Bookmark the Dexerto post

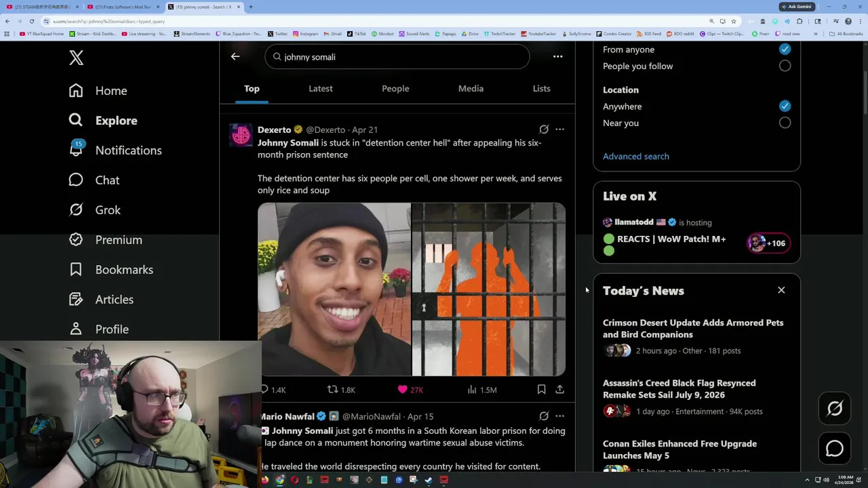541,390
